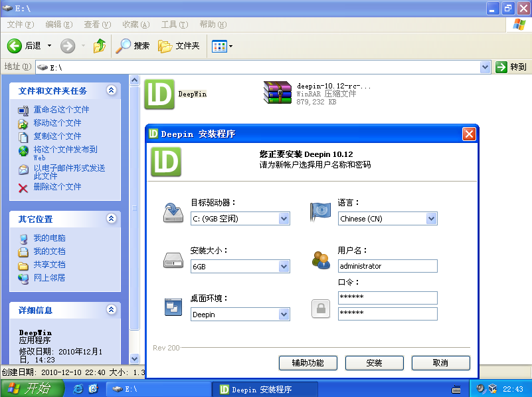Click the copy this file icon

tap(23, 137)
